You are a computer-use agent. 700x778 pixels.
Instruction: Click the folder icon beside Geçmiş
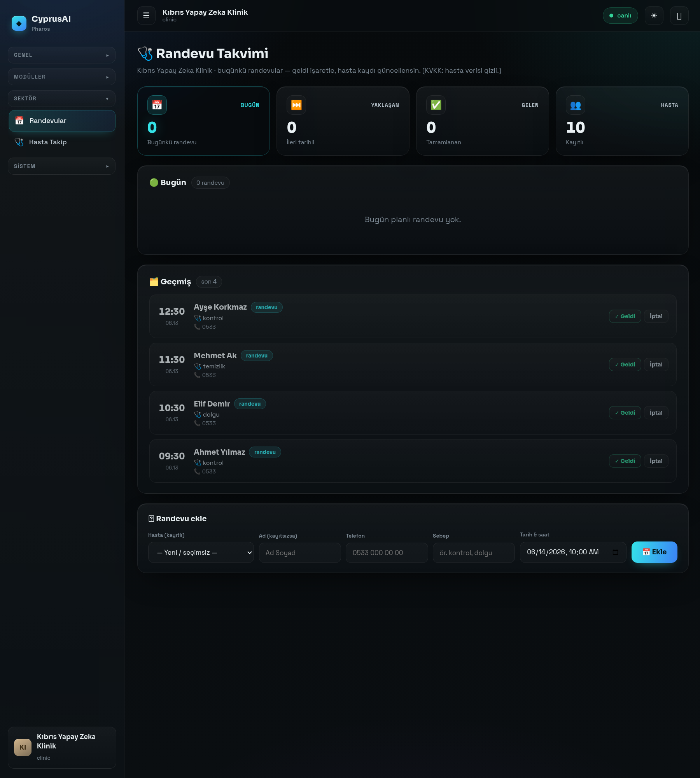click(154, 282)
